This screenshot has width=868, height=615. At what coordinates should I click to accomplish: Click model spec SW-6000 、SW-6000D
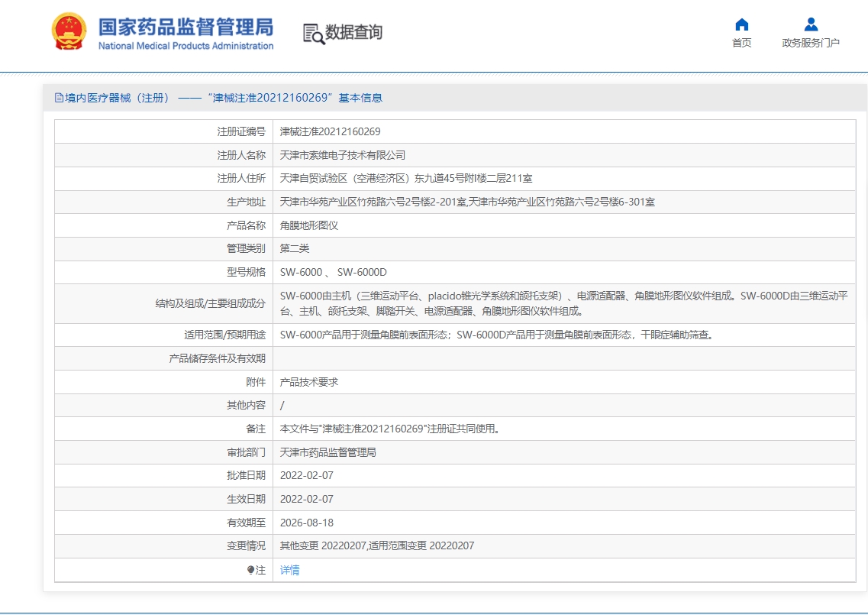(334, 272)
